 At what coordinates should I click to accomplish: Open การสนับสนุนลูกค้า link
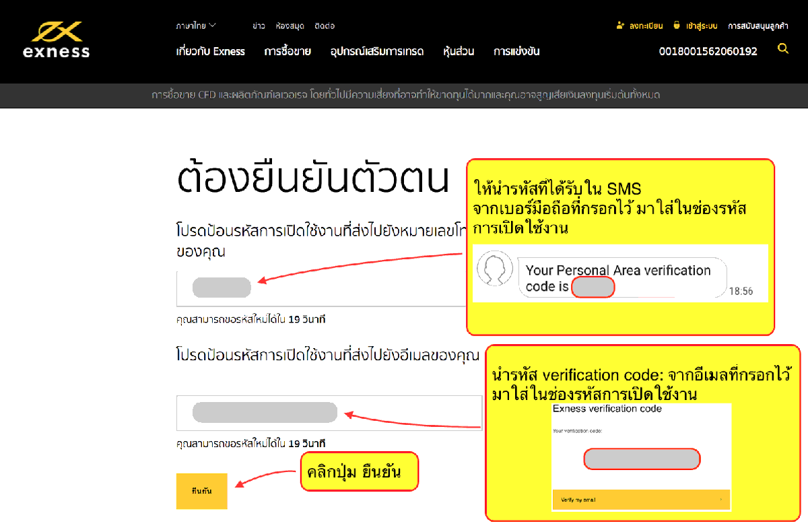758,26
